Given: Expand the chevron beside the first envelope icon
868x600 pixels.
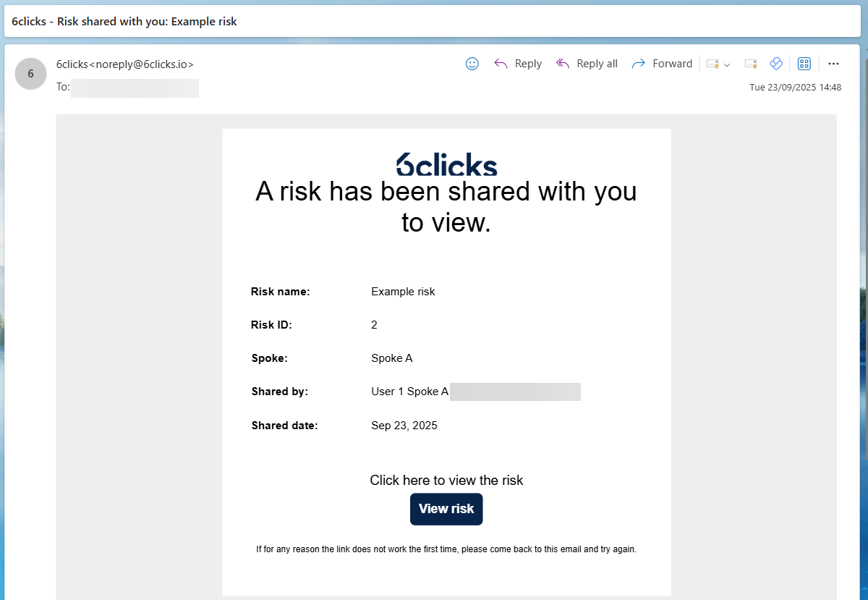Looking at the screenshot, I should click(x=727, y=64).
